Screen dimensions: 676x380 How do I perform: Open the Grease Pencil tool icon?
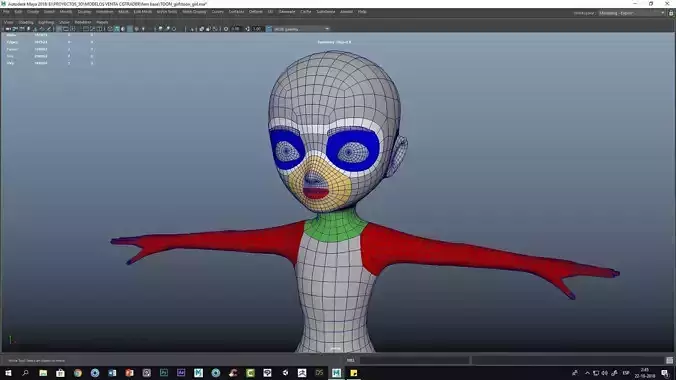click(x=49, y=29)
